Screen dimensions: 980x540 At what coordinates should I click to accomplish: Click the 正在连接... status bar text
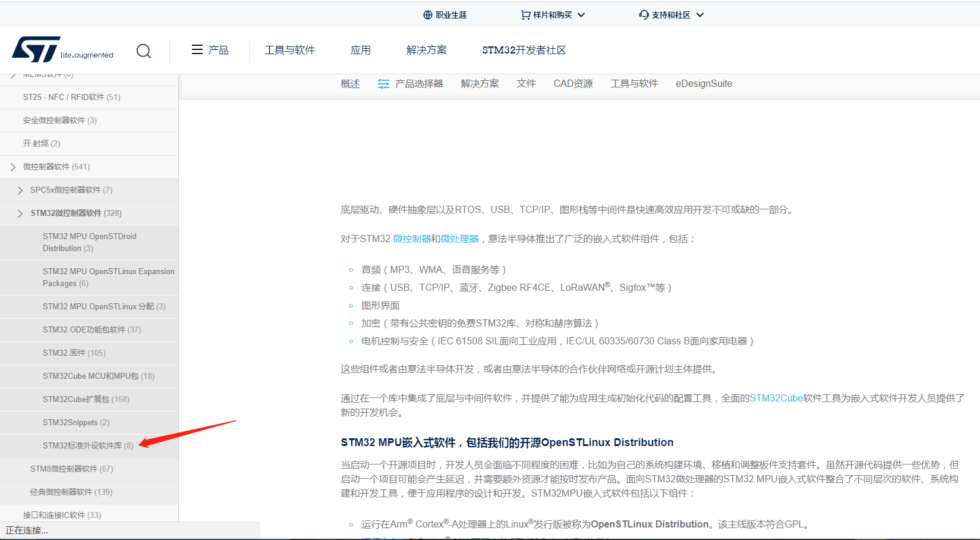(x=27, y=530)
